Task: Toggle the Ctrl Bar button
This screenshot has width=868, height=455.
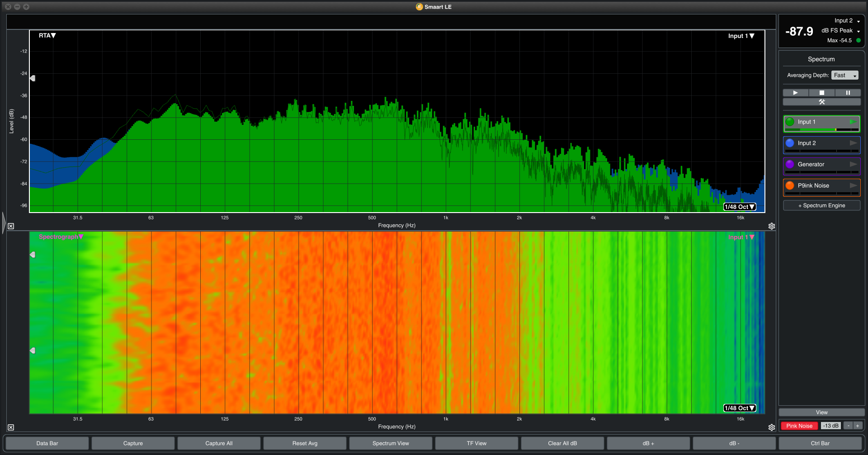Action: pos(820,443)
